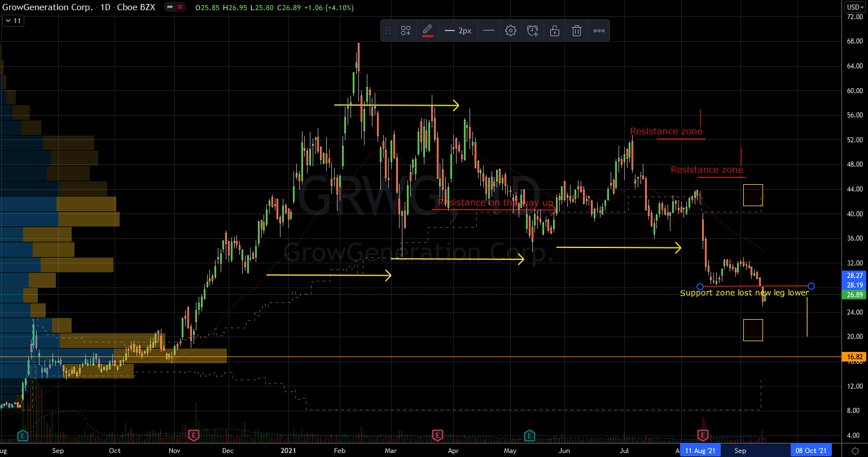The image size is (868, 457).
Task: Open more options in the floating toolbar
Action: click(x=599, y=31)
